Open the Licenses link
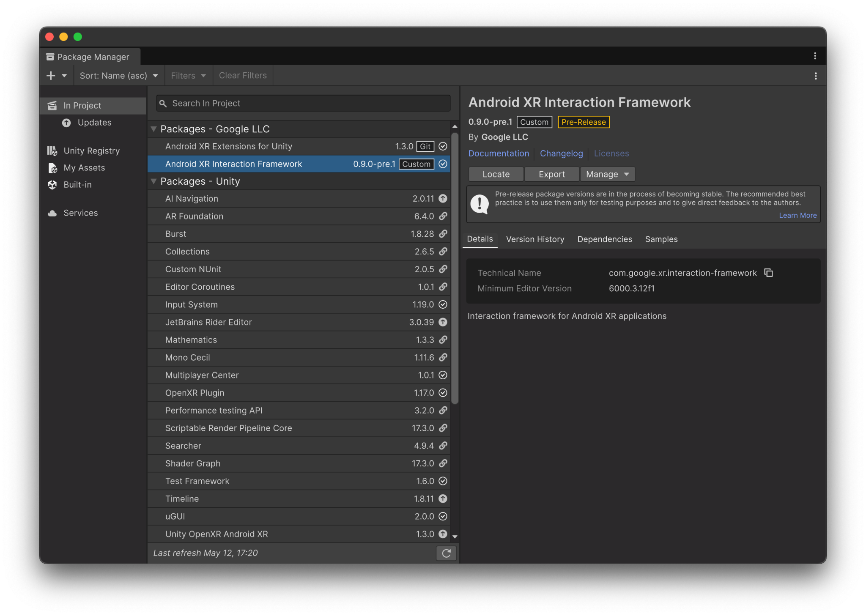Image resolution: width=866 pixels, height=616 pixels. [x=611, y=153]
